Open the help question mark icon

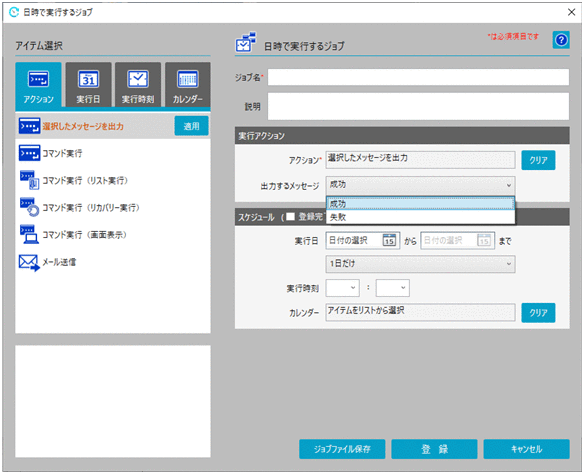pyautogui.click(x=561, y=40)
